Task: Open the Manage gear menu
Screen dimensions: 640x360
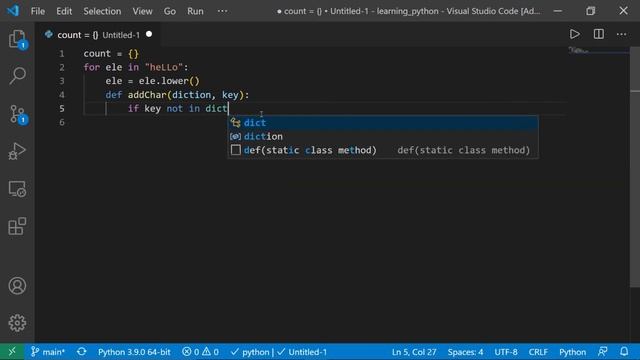Action: tap(17, 323)
